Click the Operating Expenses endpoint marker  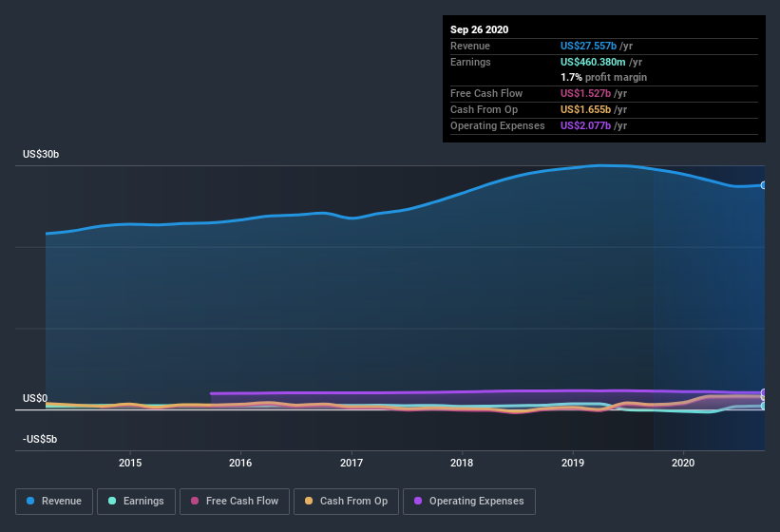(764, 392)
